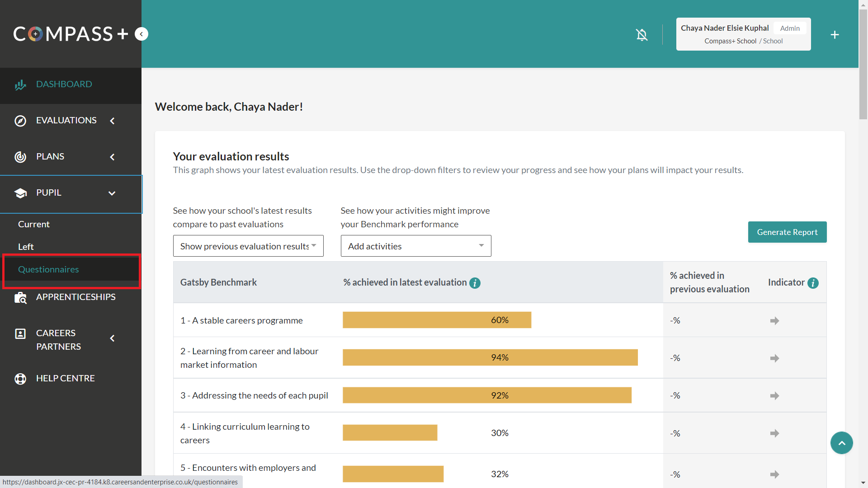Open the Apprenticeships menu item
868x488 pixels.
71,297
